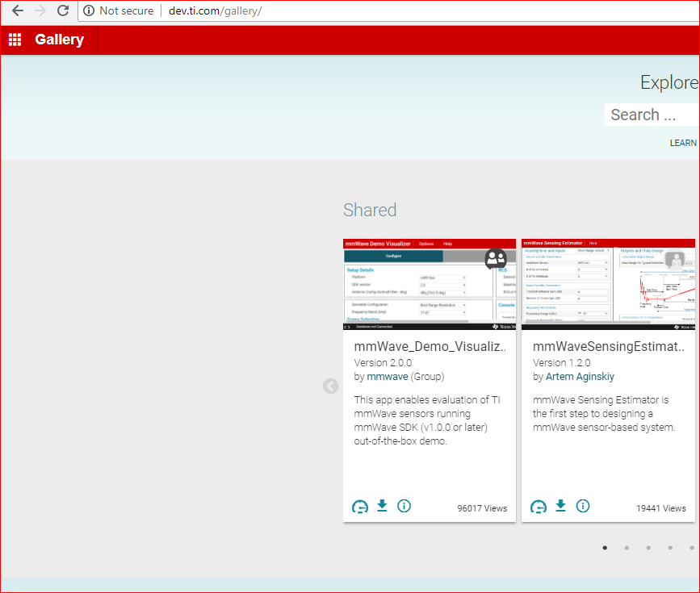Viewport: 700px width, 593px height.
Task: Click the Version 1.2.0 text
Action: coord(562,363)
